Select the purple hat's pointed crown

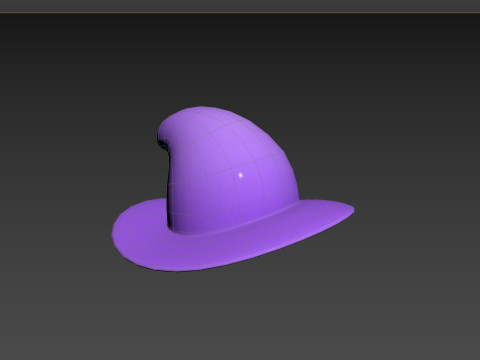tap(227, 170)
